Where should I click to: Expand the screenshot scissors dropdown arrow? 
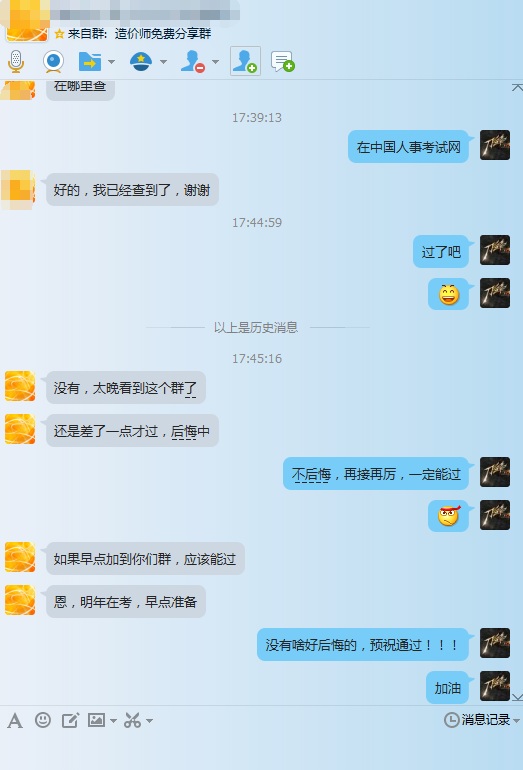[x=149, y=721]
